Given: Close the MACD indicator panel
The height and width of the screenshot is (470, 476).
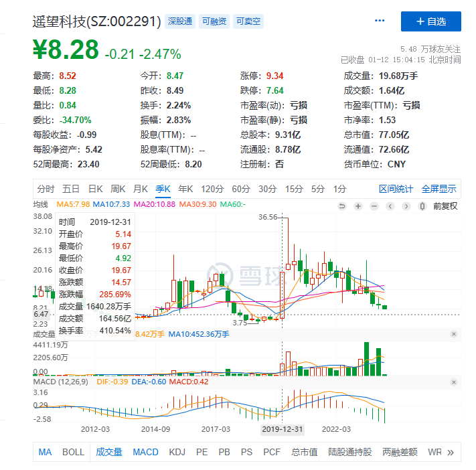Looking at the screenshot, I should [453, 382].
